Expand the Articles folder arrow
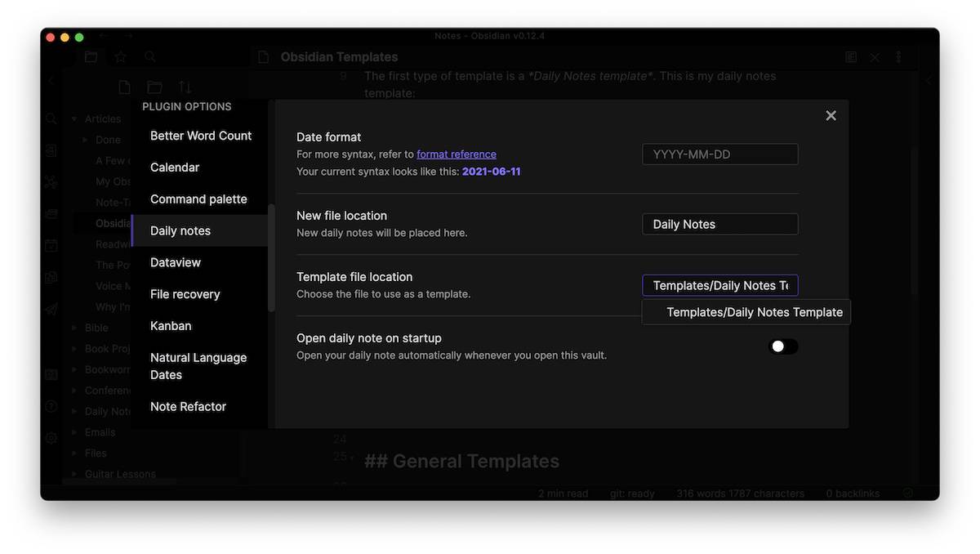Image resolution: width=980 pixels, height=554 pixels. coord(75,119)
